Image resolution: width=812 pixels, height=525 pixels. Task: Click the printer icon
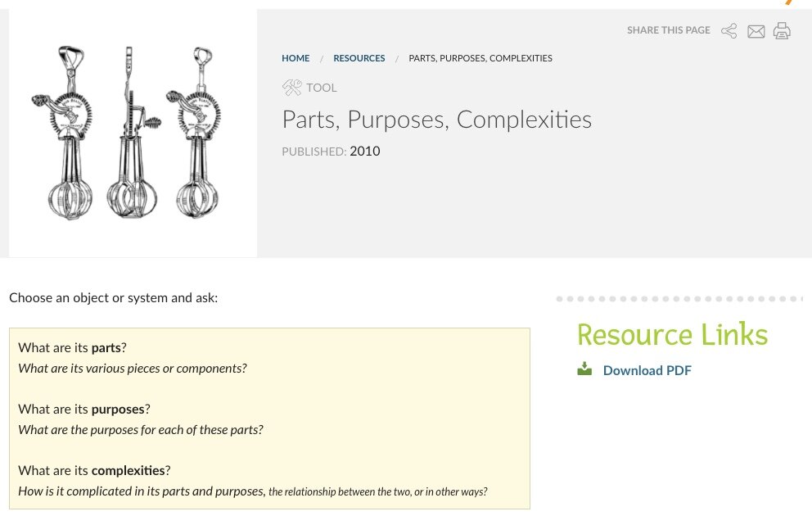click(x=782, y=31)
